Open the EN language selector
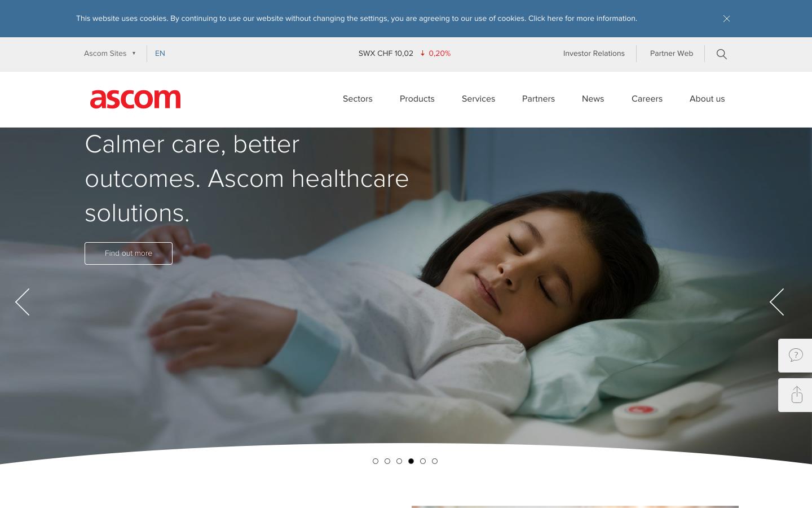The image size is (812, 508). pos(160,53)
